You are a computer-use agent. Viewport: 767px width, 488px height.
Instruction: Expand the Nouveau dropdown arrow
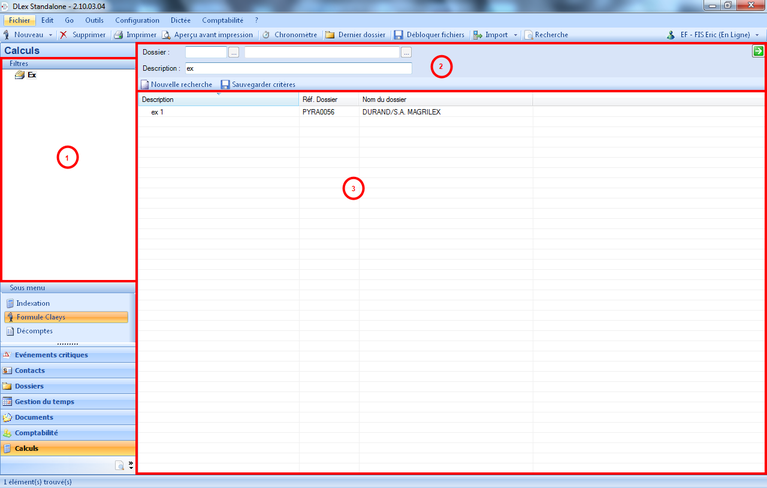[51, 35]
